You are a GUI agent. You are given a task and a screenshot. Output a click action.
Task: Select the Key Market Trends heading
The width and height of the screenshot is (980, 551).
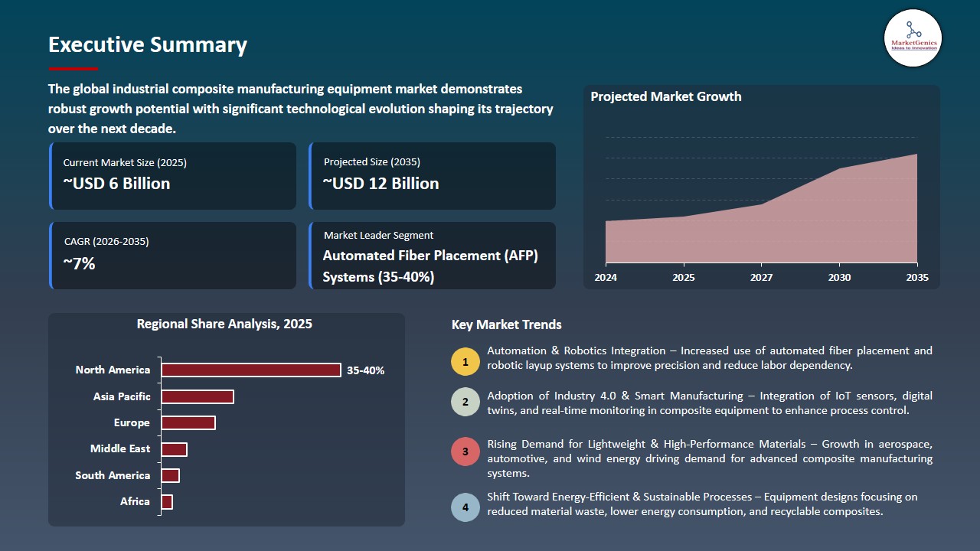[507, 324]
